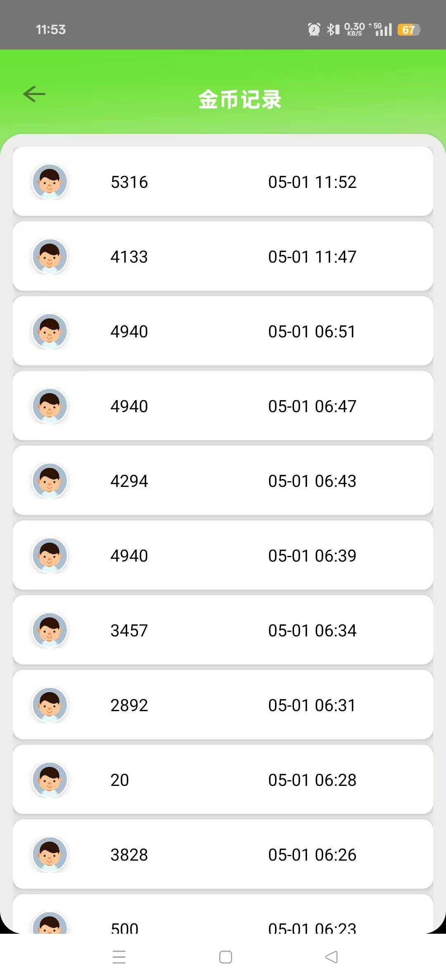446x980 pixels.
Task: Tap the back arrow in the header
Action: click(x=34, y=94)
